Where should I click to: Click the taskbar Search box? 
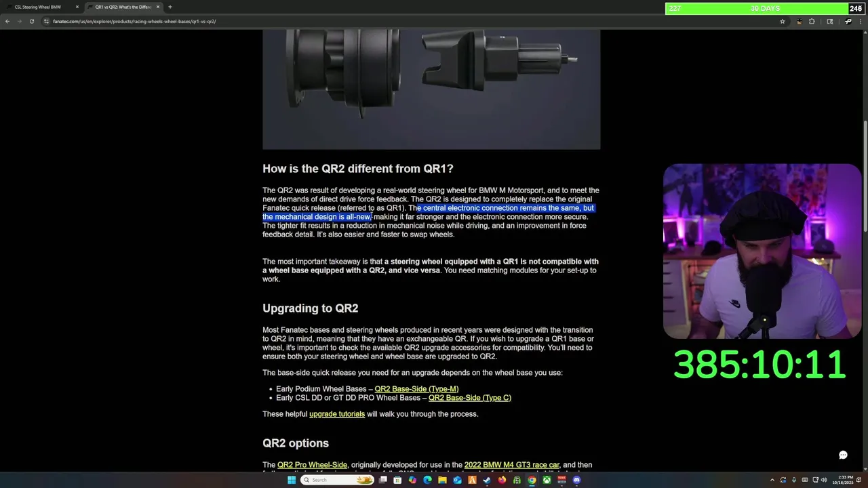coord(337,480)
